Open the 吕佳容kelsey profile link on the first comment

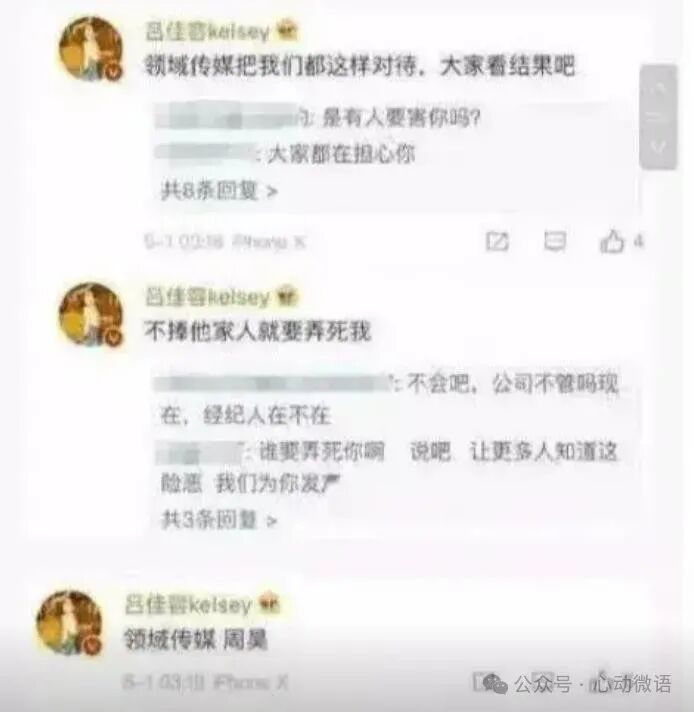[x=207, y=32]
